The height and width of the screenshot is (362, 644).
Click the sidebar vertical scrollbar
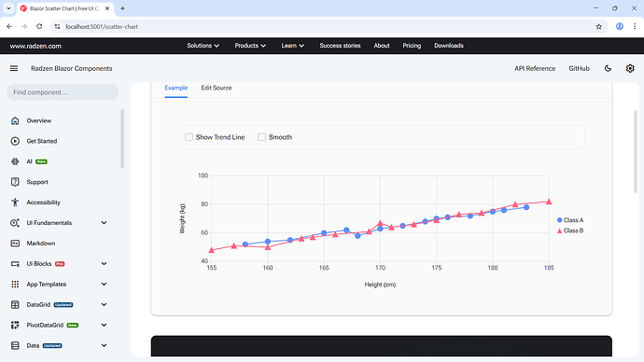click(122, 138)
